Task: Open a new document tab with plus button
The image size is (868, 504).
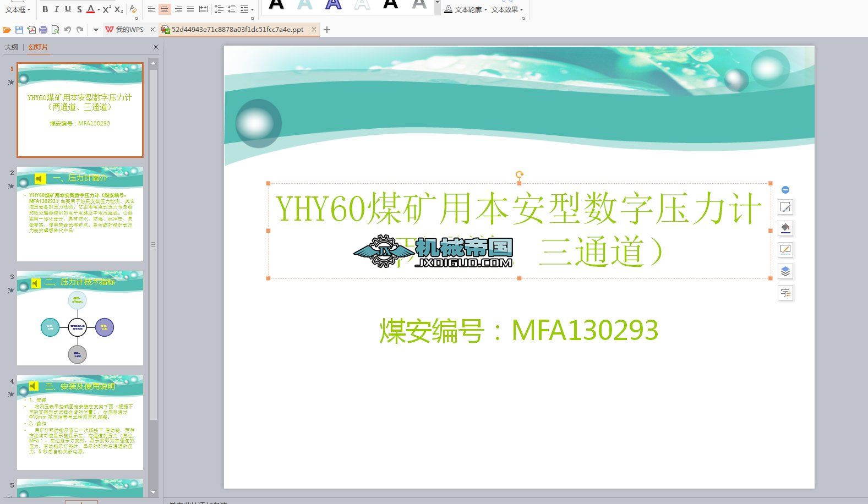Action: [x=327, y=30]
